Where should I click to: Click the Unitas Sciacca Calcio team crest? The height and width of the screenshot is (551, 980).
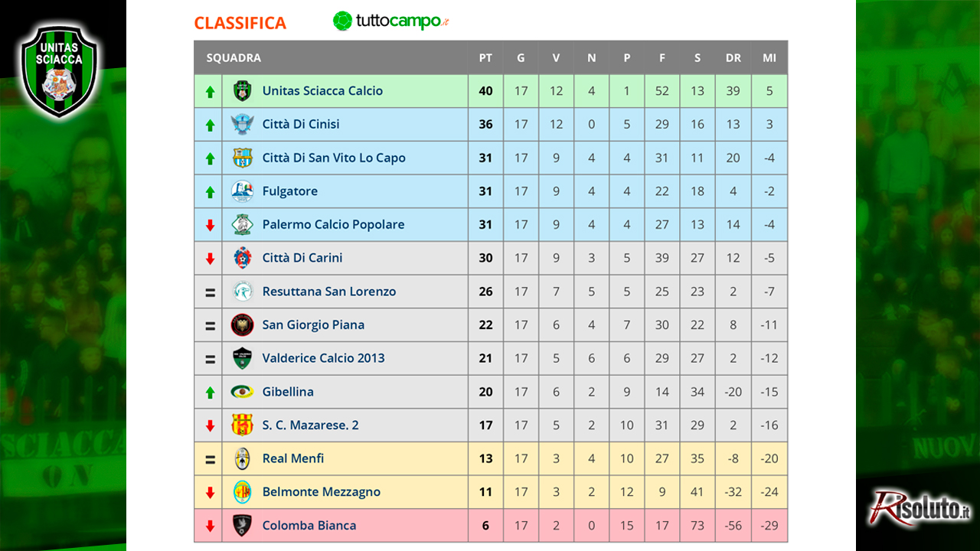click(242, 91)
